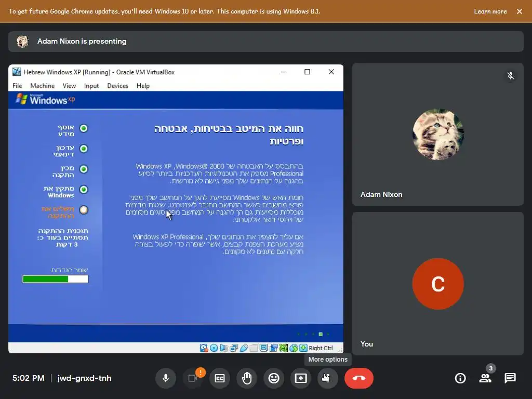Click optical disc status icon
The height and width of the screenshot is (399, 532).
214,348
